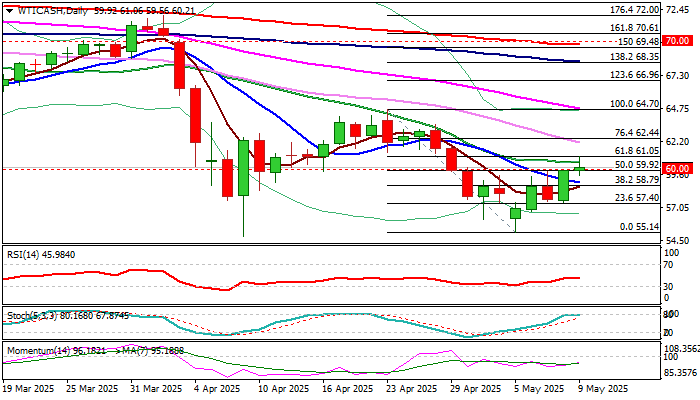Click the 23 Apr 2025 date marker
Viewport: 700px width, 400px height.
tap(413, 389)
